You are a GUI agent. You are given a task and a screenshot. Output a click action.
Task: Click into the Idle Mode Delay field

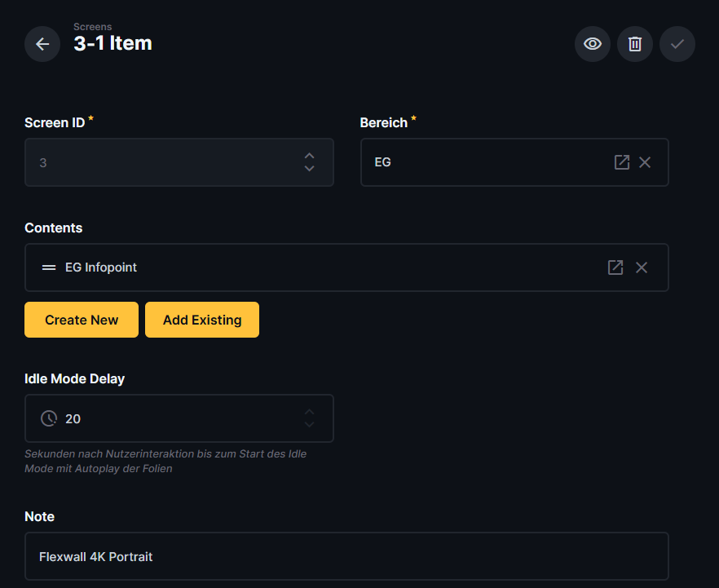point(179,418)
